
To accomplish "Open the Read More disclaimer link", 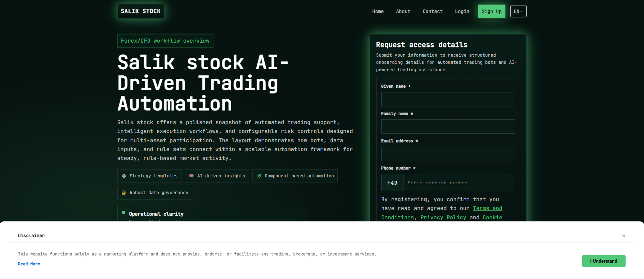I will 29,264.
